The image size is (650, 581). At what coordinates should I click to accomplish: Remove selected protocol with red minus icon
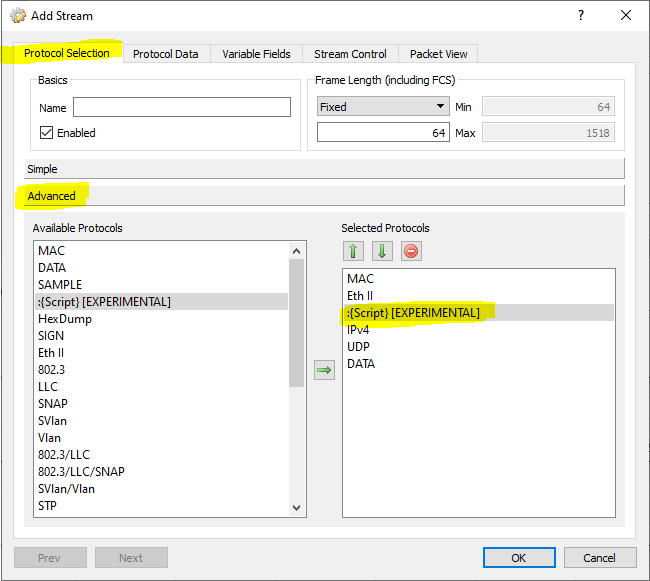[x=410, y=251]
